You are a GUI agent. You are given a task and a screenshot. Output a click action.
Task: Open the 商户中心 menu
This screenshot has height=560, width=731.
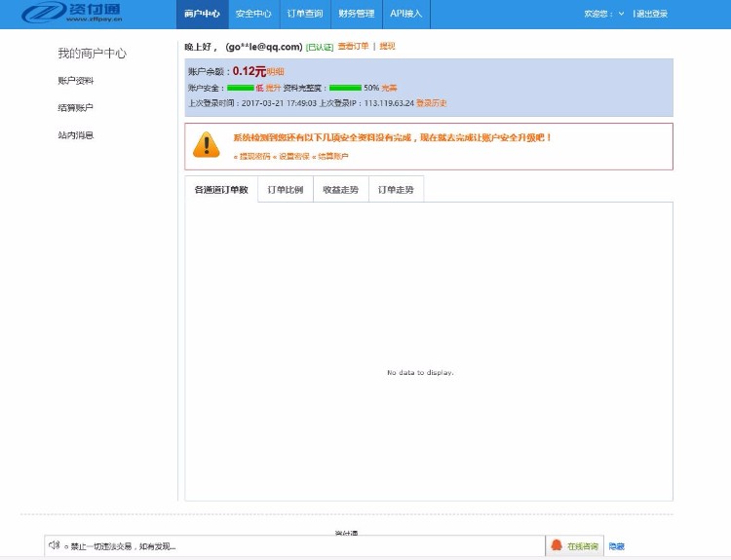(203, 14)
